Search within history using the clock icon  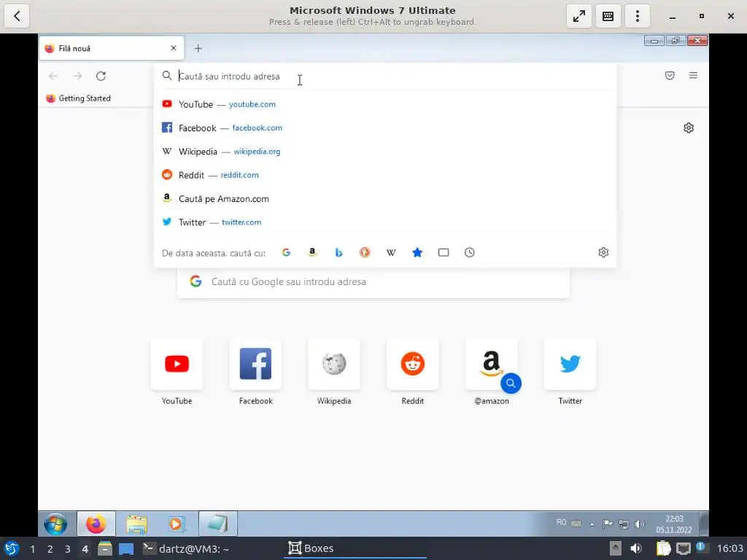tap(469, 252)
